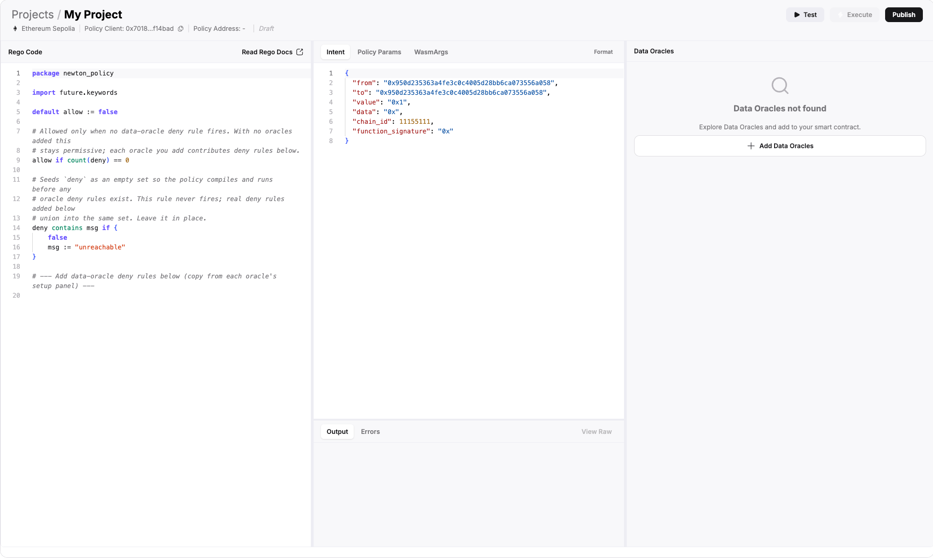The height and width of the screenshot is (560, 933).
Task: Click inside the empty Output area
Action: pyautogui.click(x=469, y=494)
